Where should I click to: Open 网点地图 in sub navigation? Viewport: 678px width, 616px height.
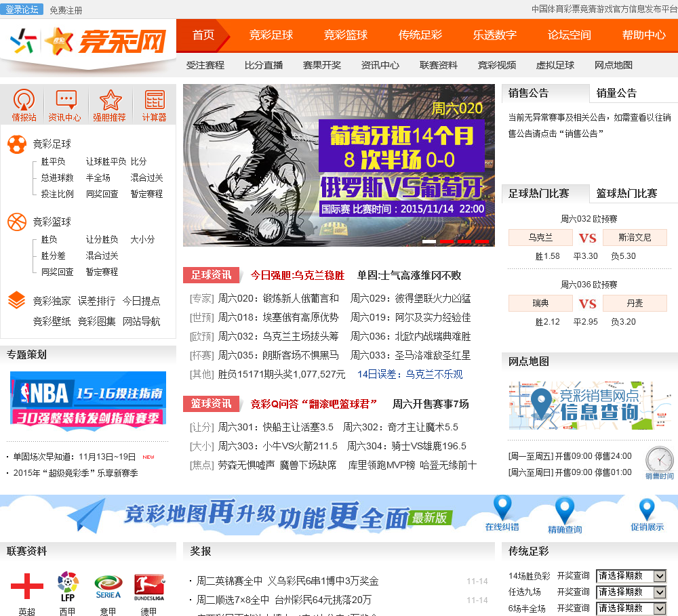(614, 65)
